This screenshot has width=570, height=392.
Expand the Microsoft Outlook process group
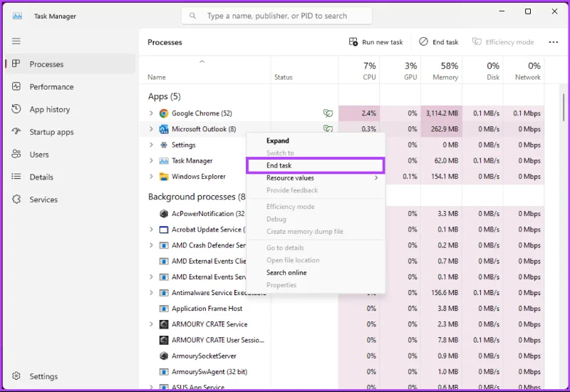[151, 129]
